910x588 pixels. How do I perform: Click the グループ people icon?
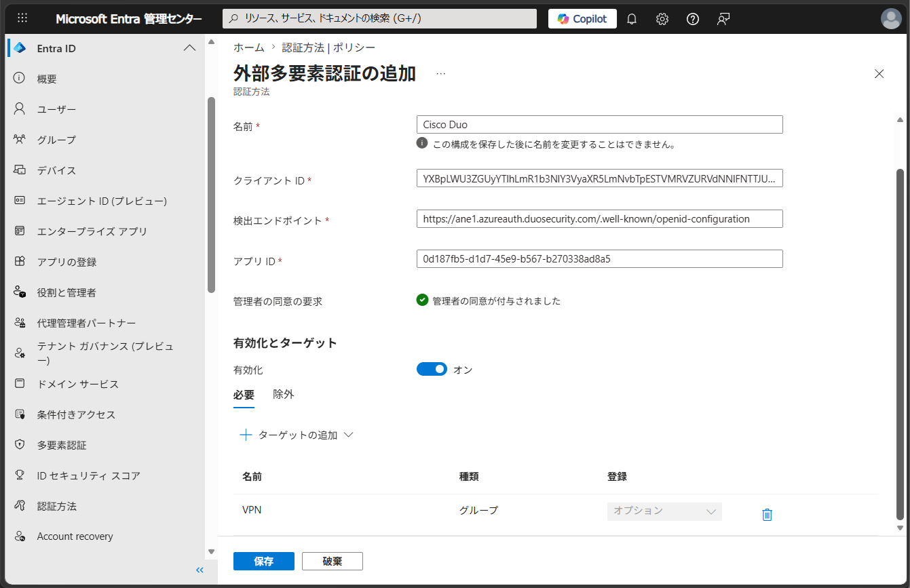click(x=20, y=140)
